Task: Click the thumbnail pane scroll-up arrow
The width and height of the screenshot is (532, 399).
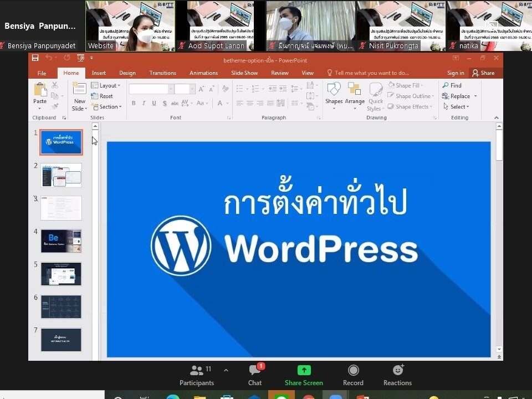Action: click(95, 126)
